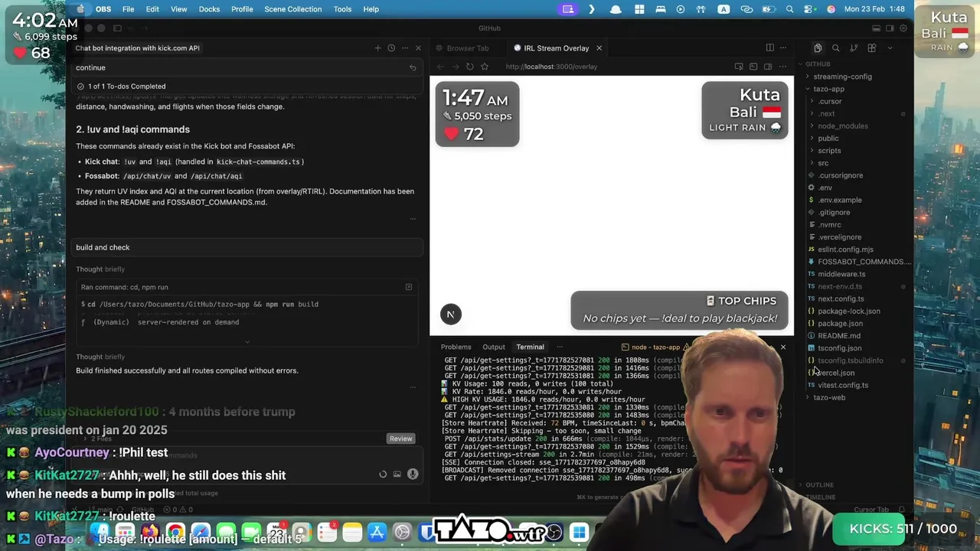Viewport: 980px width, 551px height.
Task: Open vitest.config.ts file
Action: pyautogui.click(x=842, y=385)
